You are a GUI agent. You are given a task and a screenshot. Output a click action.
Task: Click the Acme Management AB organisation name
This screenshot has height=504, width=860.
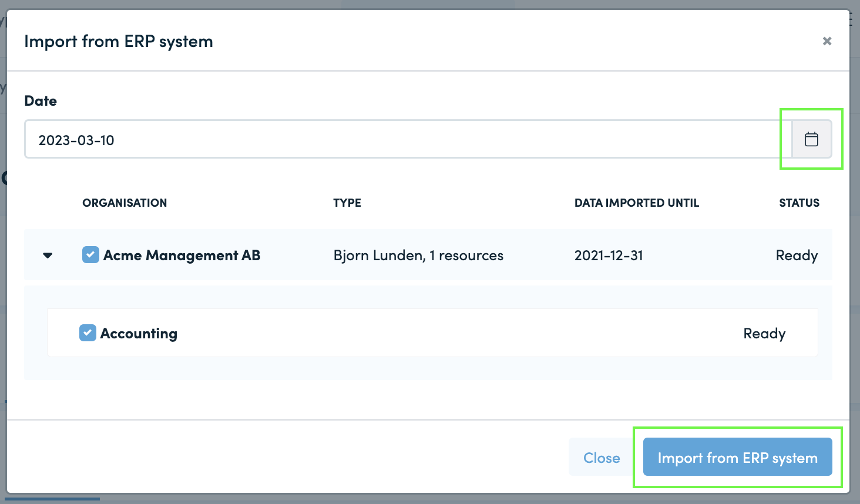(182, 256)
